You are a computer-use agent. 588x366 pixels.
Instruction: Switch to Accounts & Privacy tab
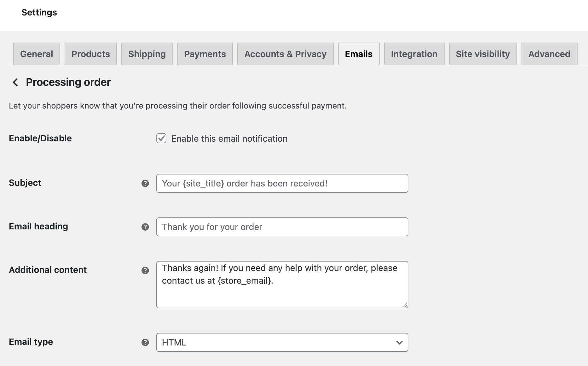(285, 54)
